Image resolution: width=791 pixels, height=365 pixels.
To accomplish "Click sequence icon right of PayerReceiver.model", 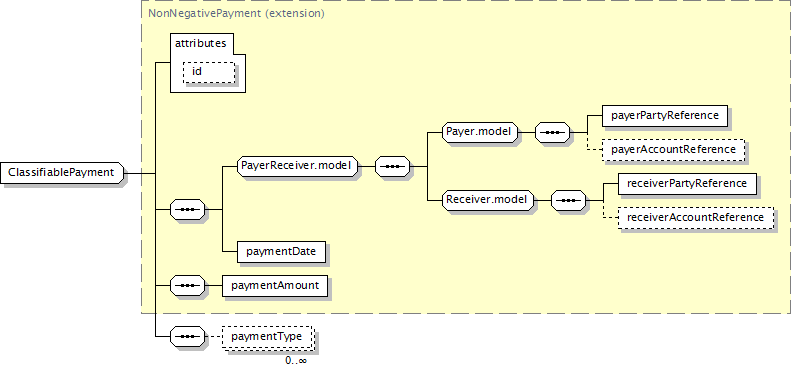I will tap(392, 165).
